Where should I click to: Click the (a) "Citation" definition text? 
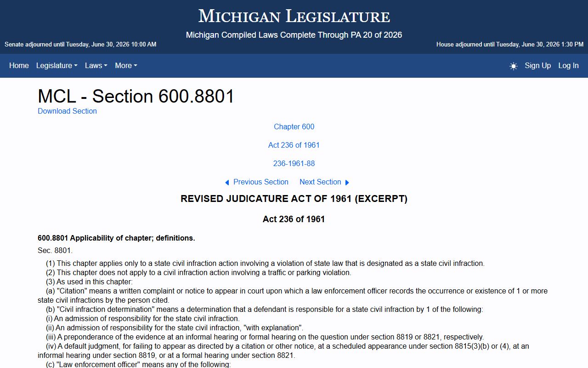293,296
